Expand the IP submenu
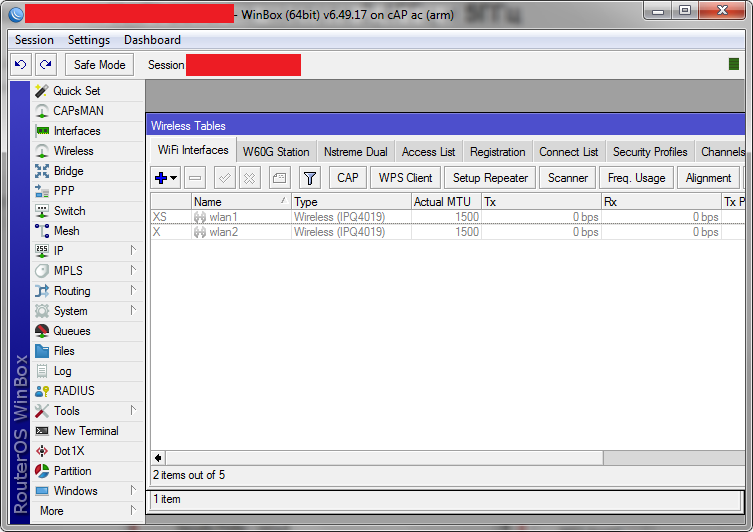 (x=88, y=251)
